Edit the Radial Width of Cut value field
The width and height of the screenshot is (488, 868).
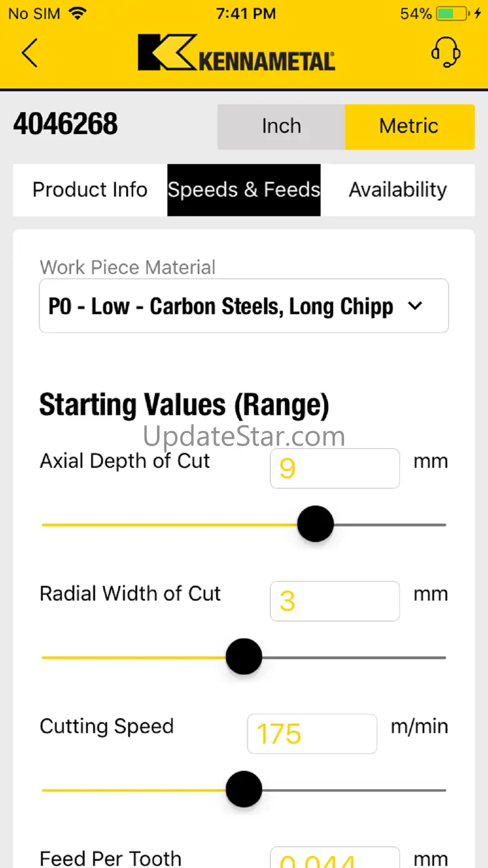[x=335, y=601]
